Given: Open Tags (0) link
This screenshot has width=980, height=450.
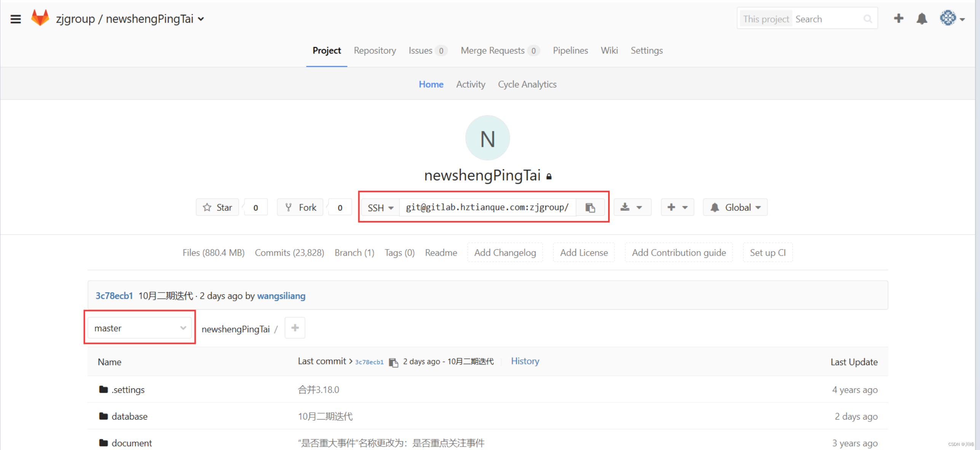Looking at the screenshot, I should click(x=399, y=253).
